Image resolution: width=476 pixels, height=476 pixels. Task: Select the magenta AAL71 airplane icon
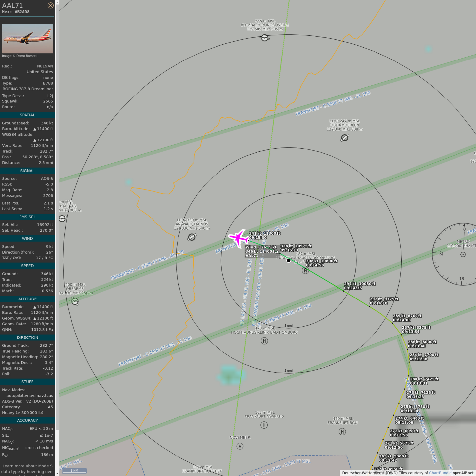[238, 237]
